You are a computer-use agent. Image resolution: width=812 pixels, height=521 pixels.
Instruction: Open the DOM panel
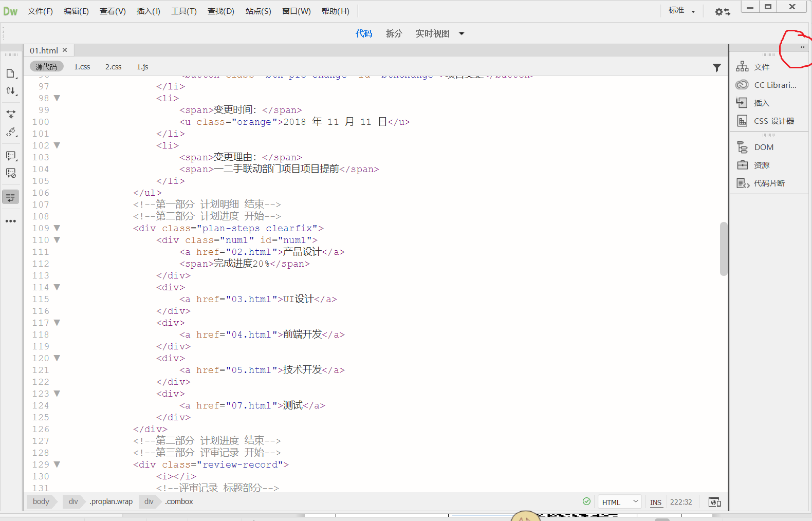(x=755, y=147)
